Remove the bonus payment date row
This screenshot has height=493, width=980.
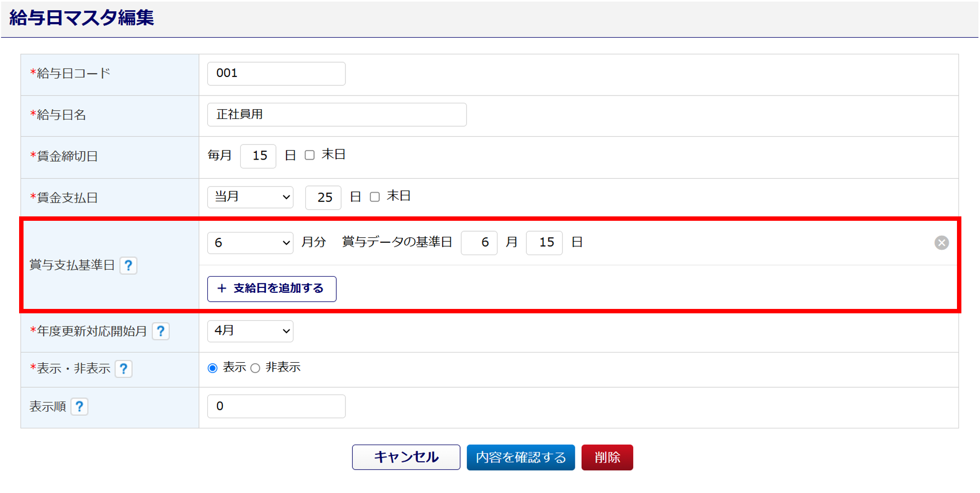point(941,243)
